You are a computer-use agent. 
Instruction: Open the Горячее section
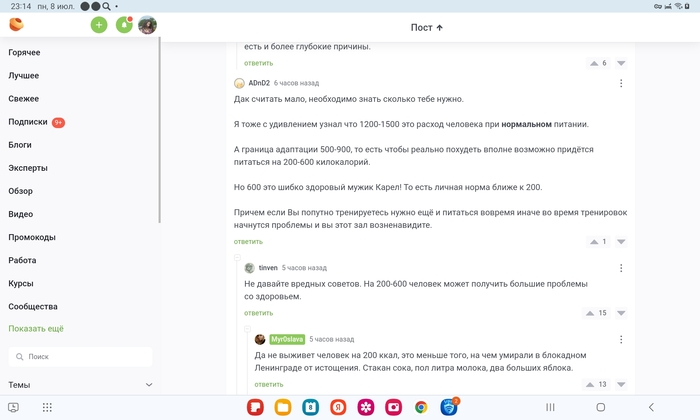[x=24, y=53]
